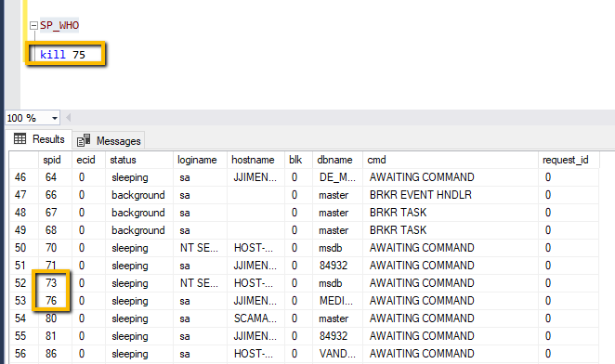This screenshot has width=615, height=364.
Task: Select the request_id column header
Action: click(x=569, y=160)
